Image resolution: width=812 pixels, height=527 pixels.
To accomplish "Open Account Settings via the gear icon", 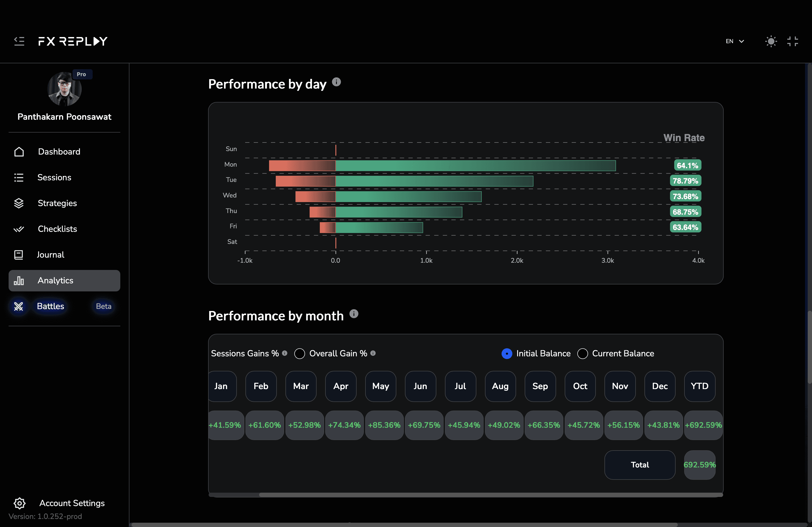I will point(19,503).
